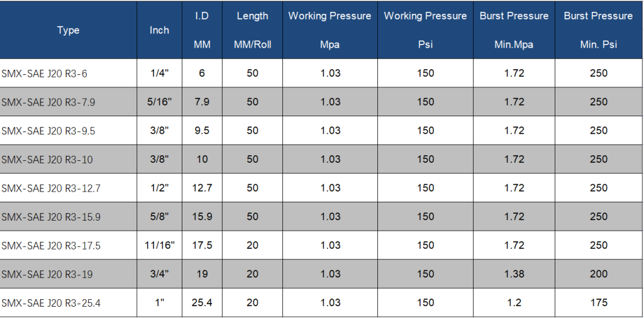This screenshot has height=318, width=644.
Task: Select the 5/16" inch cell
Action: pos(159,102)
